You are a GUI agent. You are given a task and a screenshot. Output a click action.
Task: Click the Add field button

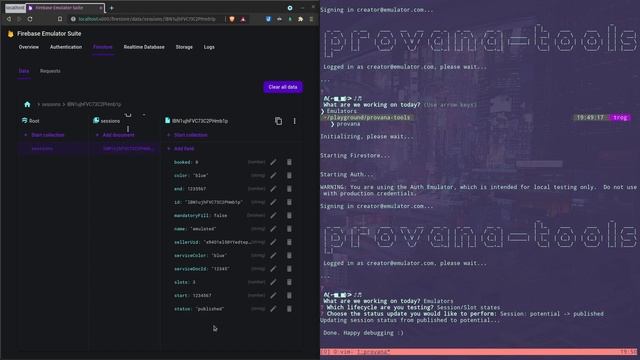pos(184,149)
